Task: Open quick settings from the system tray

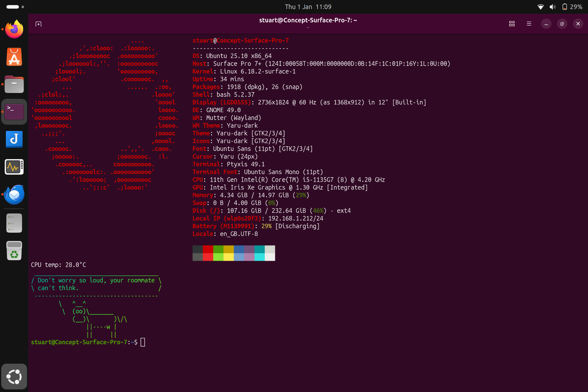Action: tap(559, 7)
